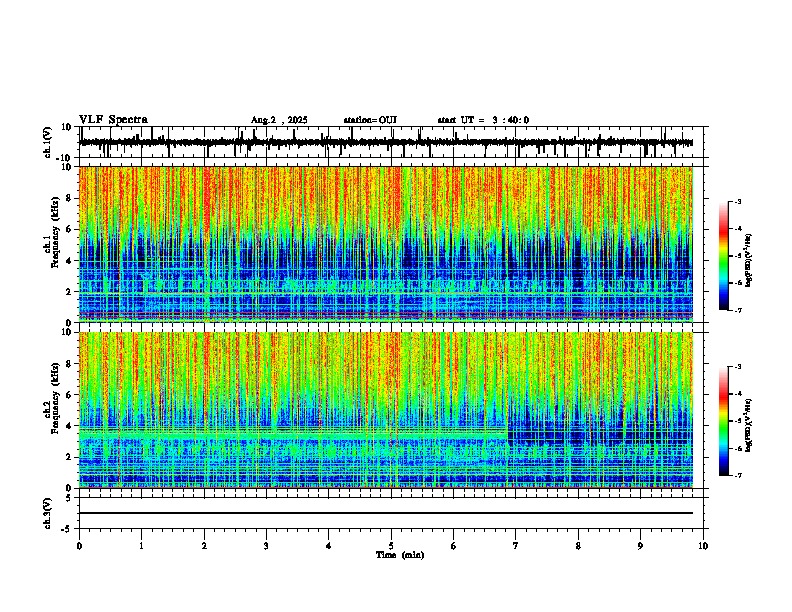Click the ch.2 spectrogram color bar
This screenshot has height=612, width=792.
(x=723, y=421)
